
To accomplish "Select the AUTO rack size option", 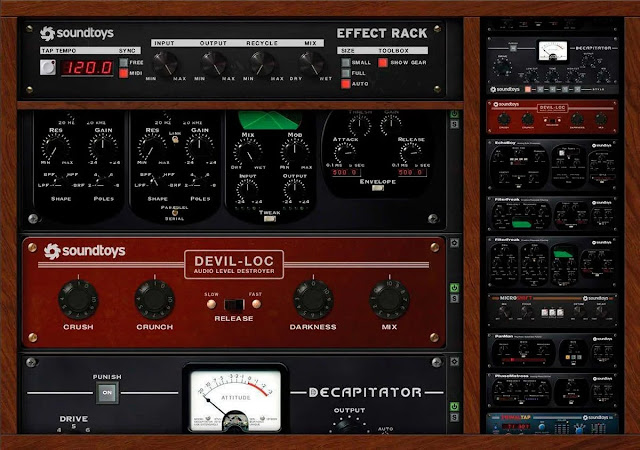I will pyautogui.click(x=346, y=84).
